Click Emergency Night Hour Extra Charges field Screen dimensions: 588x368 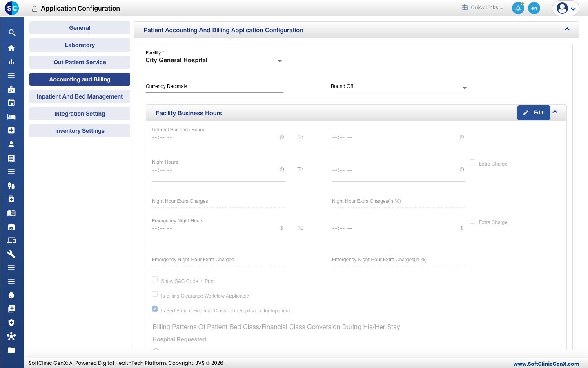pyautogui.click(x=218, y=260)
